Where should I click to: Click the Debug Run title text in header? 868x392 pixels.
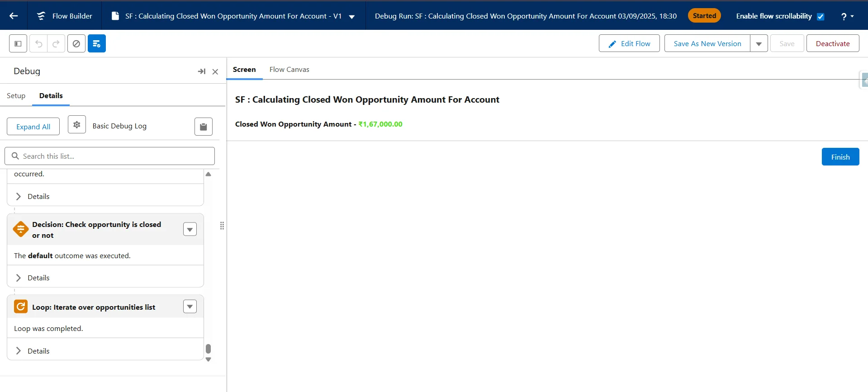pyautogui.click(x=526, y=16)
